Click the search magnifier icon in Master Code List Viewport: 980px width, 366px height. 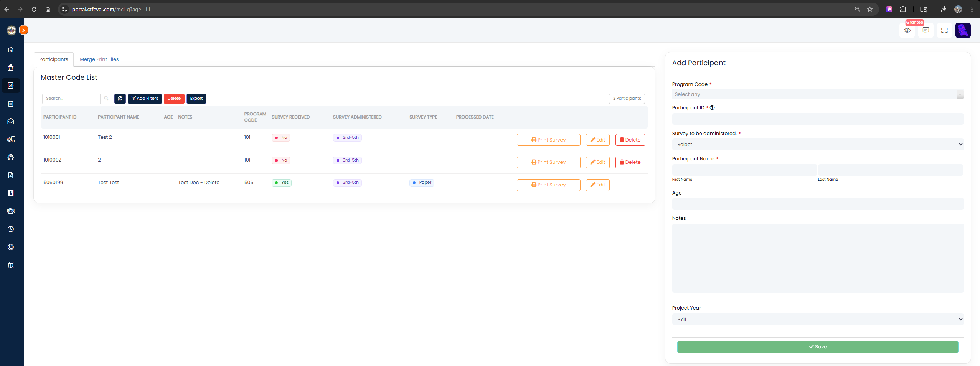coord(106,99)
